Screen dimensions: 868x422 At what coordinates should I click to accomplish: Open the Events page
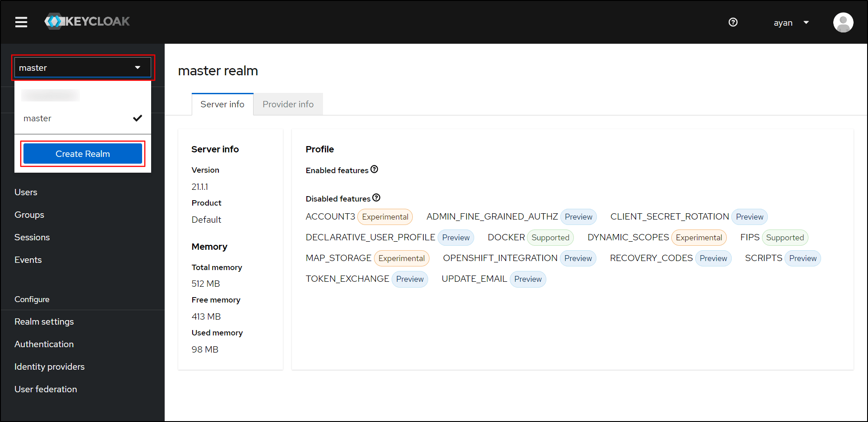coord(28,260)
